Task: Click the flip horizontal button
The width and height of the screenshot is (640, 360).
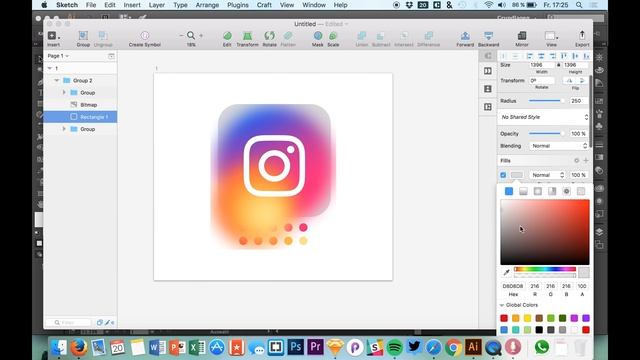Action: (x=569, y=80)
